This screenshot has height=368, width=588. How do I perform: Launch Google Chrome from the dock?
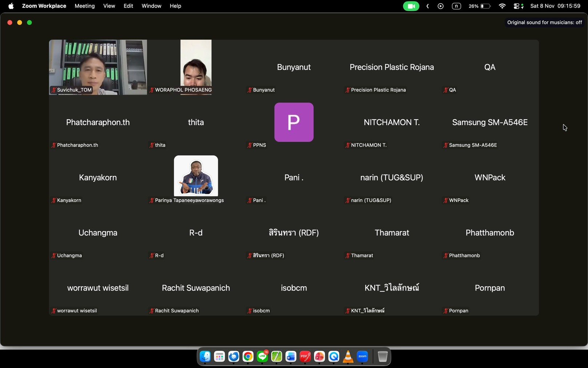[x=248, y=357]
